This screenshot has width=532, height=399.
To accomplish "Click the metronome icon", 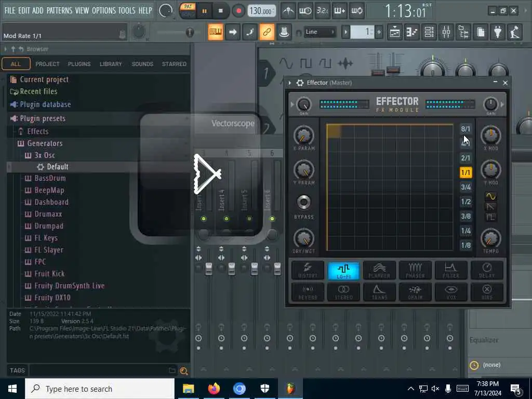I will point(288,11).
